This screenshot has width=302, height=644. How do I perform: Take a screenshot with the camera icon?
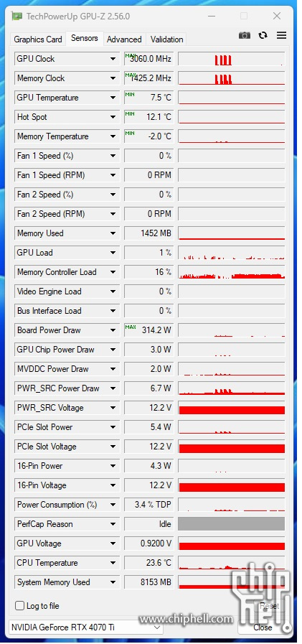click(x=244, y=36)
